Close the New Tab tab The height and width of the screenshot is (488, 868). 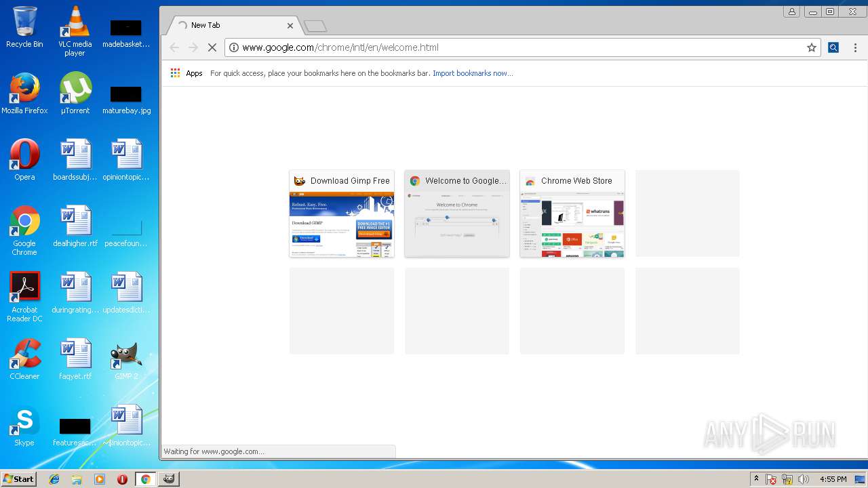(x=290, y=26)
